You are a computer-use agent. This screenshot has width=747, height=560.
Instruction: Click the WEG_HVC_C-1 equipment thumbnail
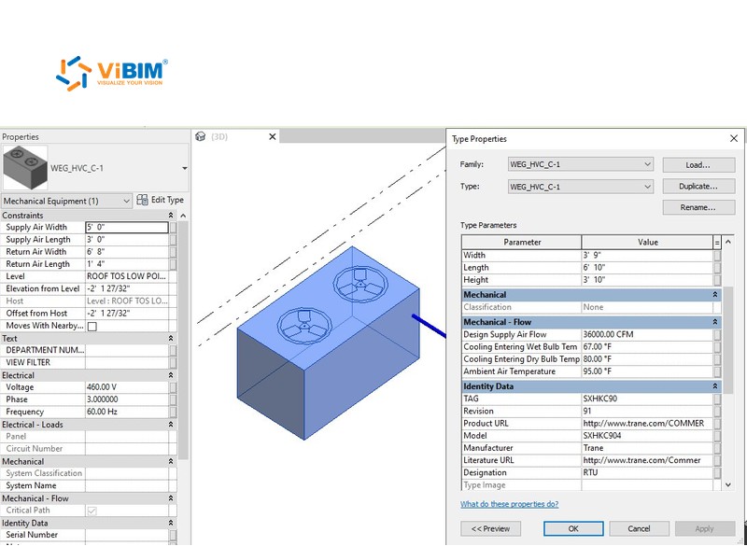coord(25,168)
